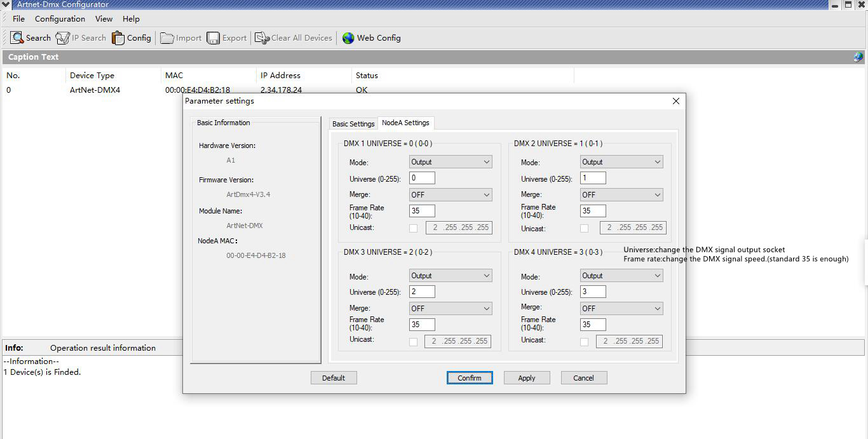Open DMX 4 Merge dropdown
Image resolution: width=868 pixels, height=439 pixels.
tap(621, 309)
